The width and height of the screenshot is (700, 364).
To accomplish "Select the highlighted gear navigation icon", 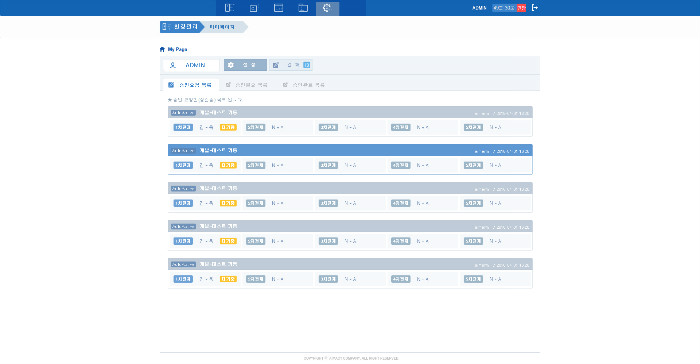I will click(327, 8).
